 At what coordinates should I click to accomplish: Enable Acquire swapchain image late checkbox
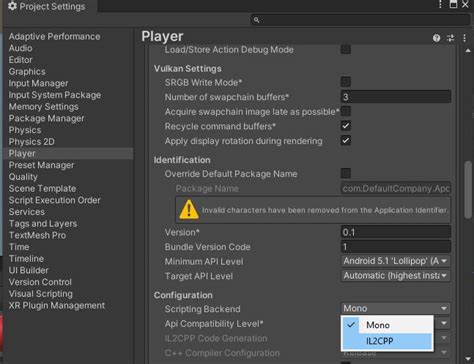point(346,111)
